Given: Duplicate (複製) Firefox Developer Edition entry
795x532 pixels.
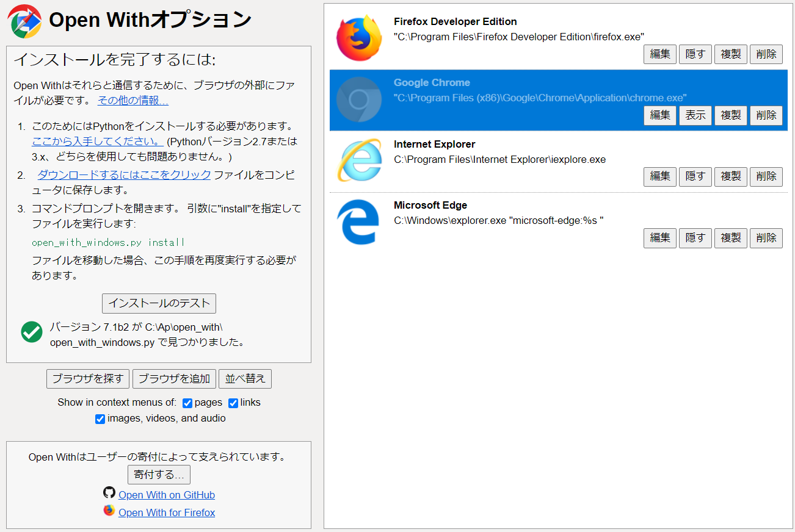Looking at the screenshot, I should coord(731,54).
